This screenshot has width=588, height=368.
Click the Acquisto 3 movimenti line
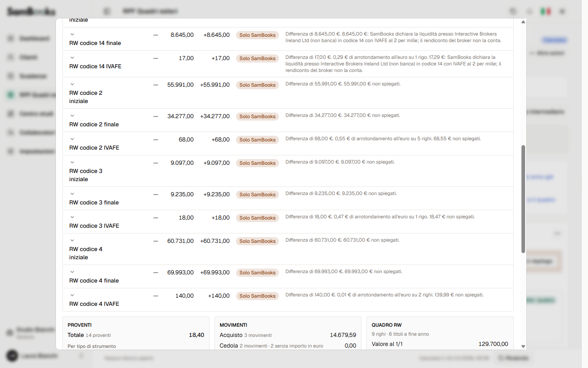coord(288,335)
